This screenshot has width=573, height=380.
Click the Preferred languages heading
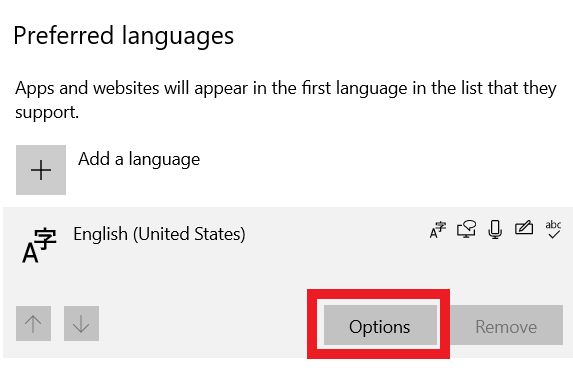(x=124, y=37)
